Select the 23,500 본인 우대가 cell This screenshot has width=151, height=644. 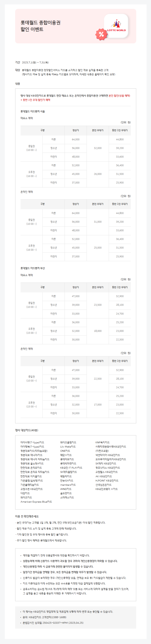click(x=98, y=305)
